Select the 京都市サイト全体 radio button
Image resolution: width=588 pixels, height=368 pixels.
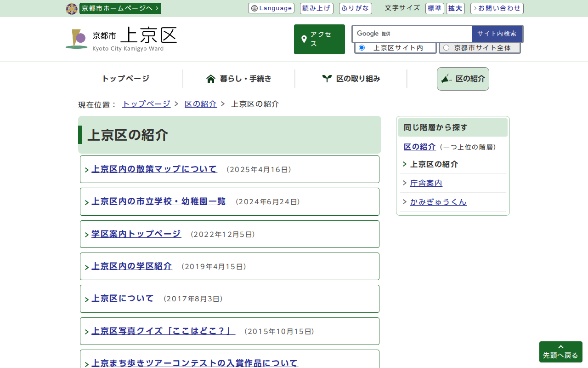(446, 48)
